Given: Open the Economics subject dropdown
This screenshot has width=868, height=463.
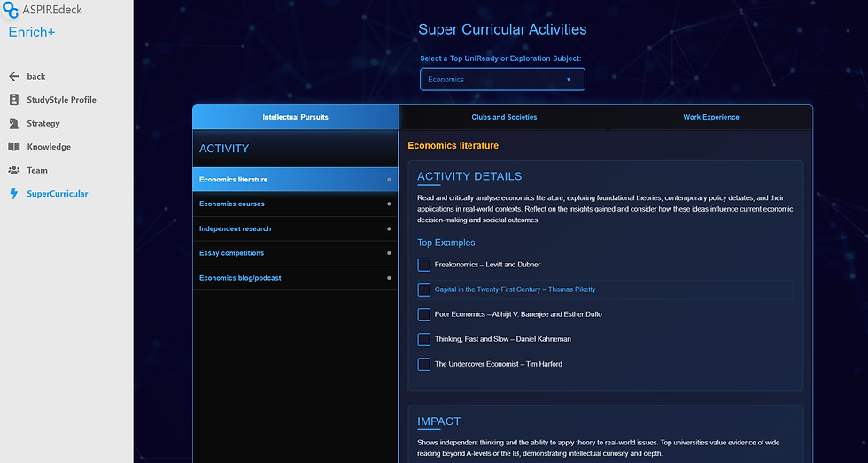Looking at the screenshot, I should (x=503, y=80).
